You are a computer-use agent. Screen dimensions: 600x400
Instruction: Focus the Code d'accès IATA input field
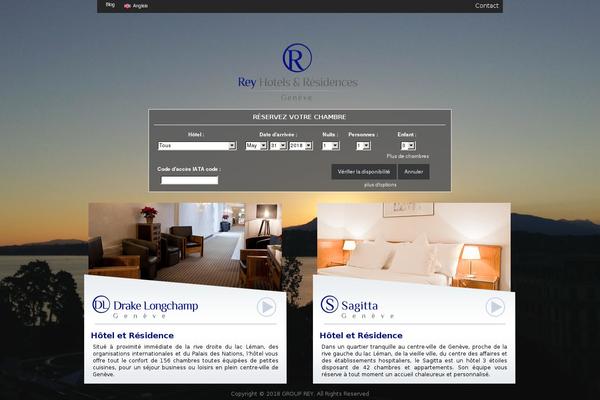tap(189, 180)
